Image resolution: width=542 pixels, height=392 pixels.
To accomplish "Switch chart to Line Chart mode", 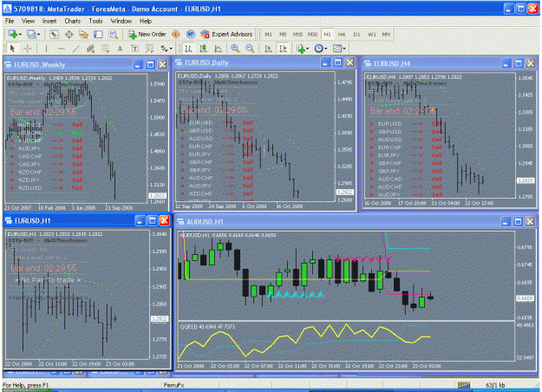I will [x=218, y=49].
